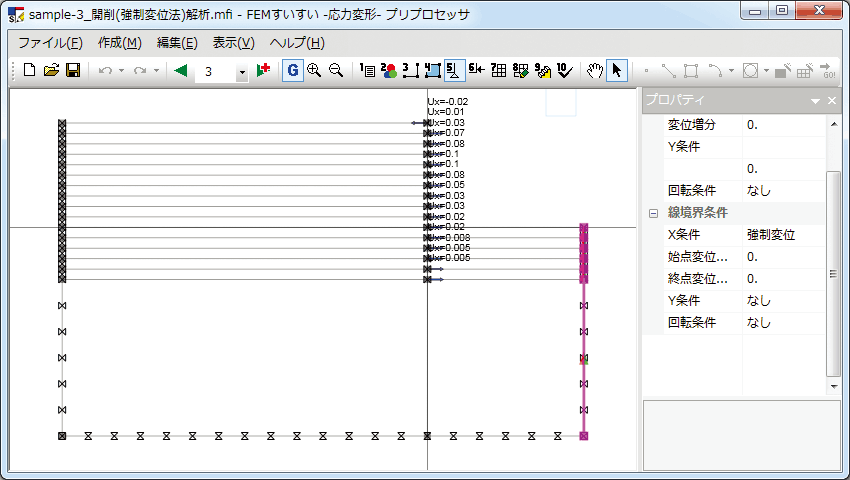Open the 作成(M) menu
This screenshot has height=480, width=850.
click(119, 43)
